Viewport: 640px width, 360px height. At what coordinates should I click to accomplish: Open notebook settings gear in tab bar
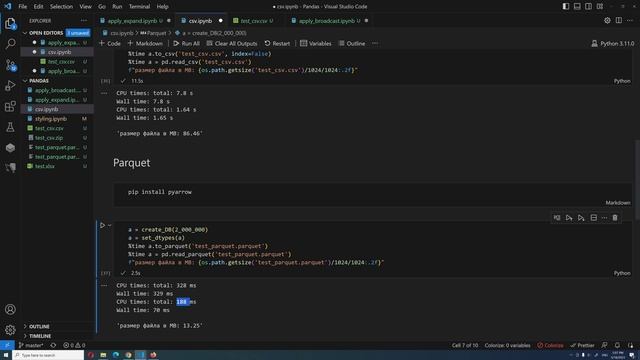(607, 20)
